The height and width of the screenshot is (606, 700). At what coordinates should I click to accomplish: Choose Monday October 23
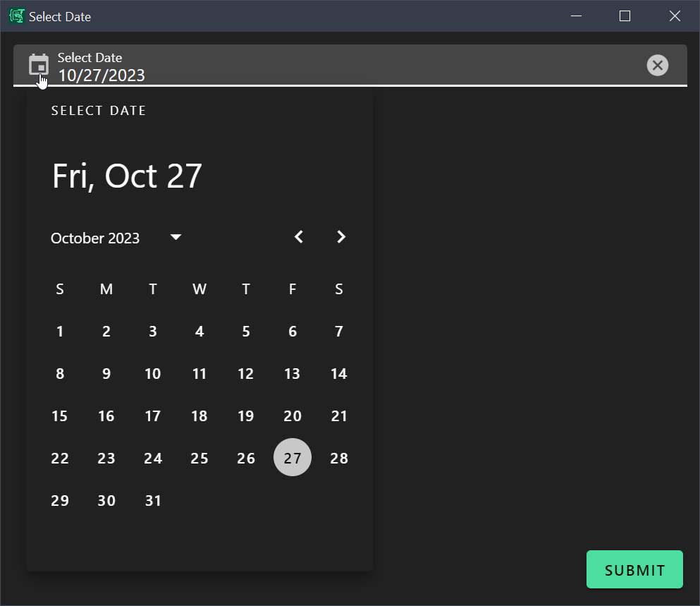(106, 459)
